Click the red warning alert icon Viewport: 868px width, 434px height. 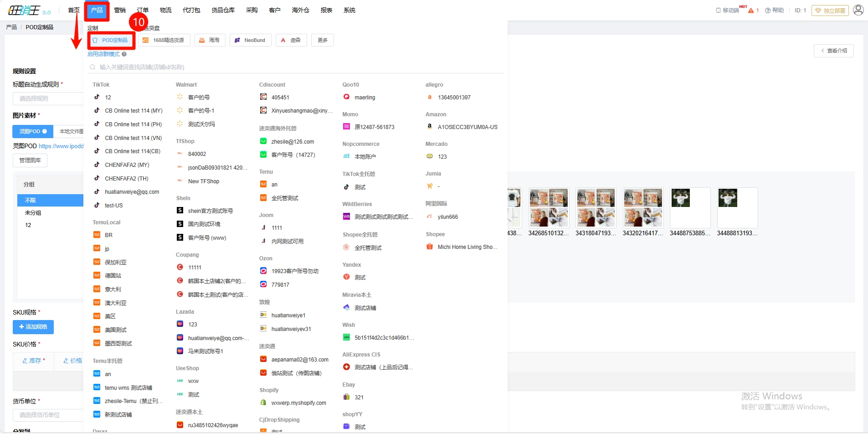point(751,10)
